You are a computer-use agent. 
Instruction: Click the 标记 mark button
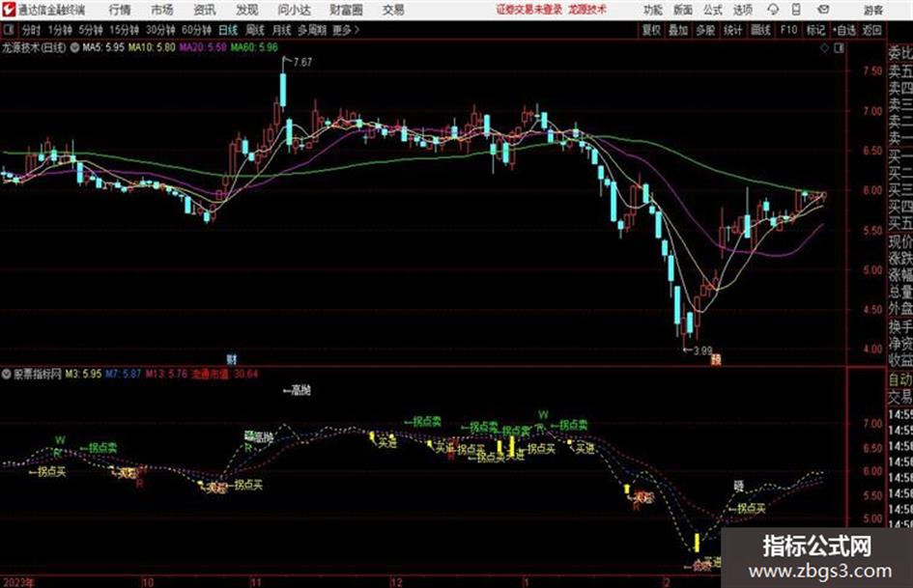click(x=815, y=30)
